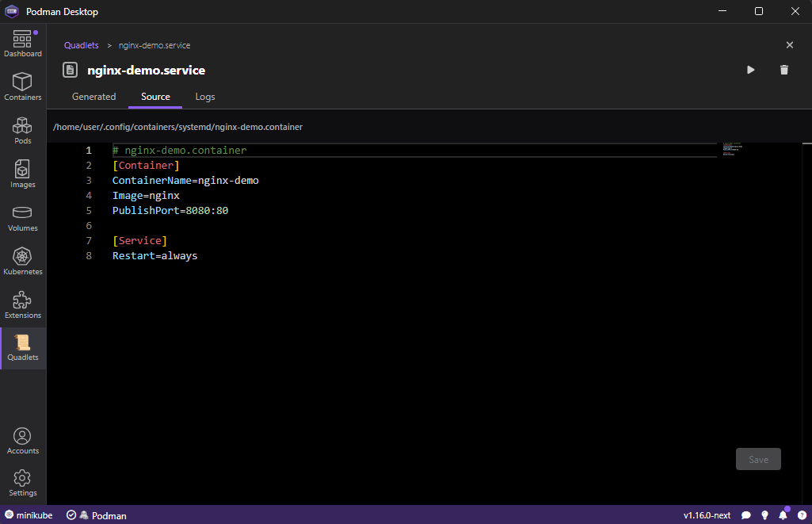Image resolution: width=812 pixels, height=524 pixels.
Task: Close the quadlet details panel
Action: coord(789,45)
